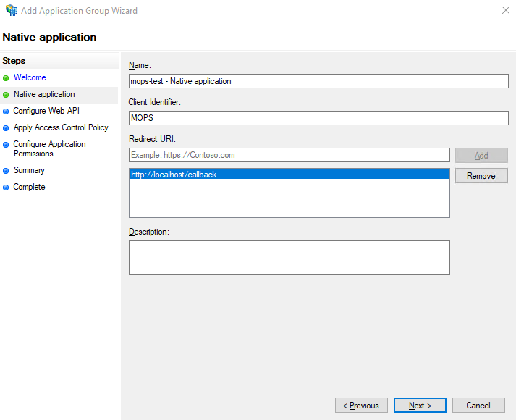This screenshot has width=516, height=420.
Task: Click into the Client Identifier field
Action: coord(318,118)
